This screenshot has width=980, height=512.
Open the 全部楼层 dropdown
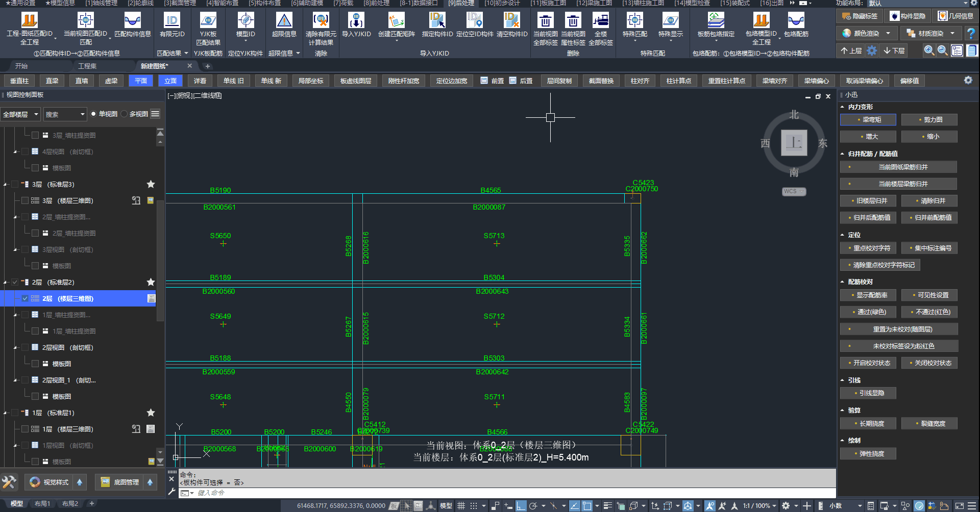[x=20, y=114]
